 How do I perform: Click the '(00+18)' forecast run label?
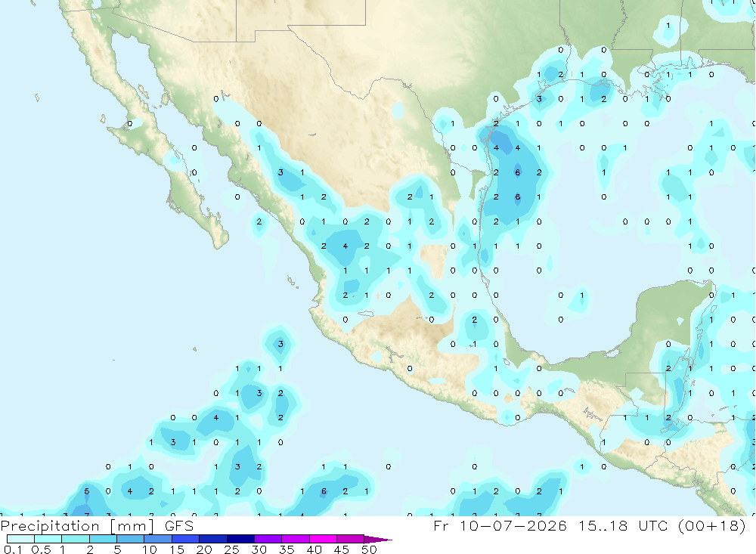[712, 525]
